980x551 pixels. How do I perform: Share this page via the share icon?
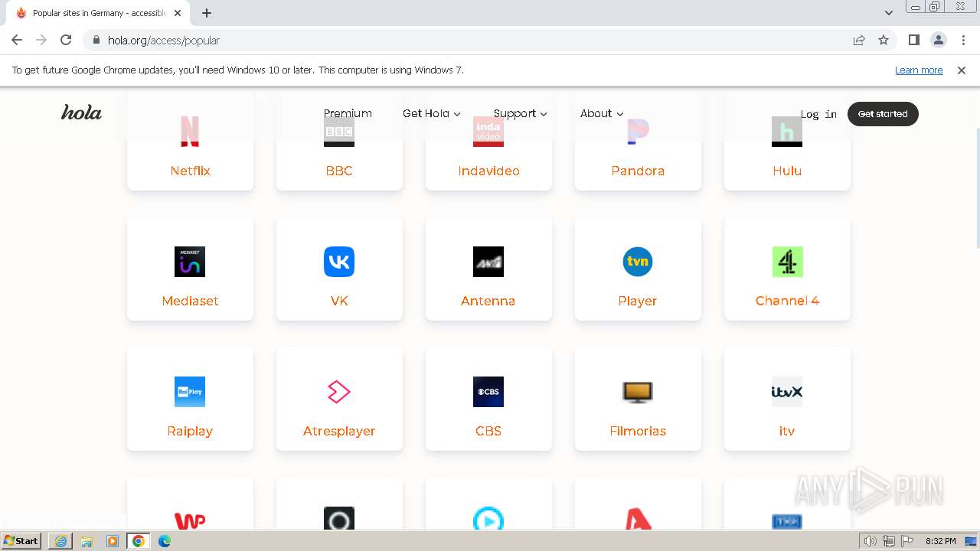tap(859, 40)
